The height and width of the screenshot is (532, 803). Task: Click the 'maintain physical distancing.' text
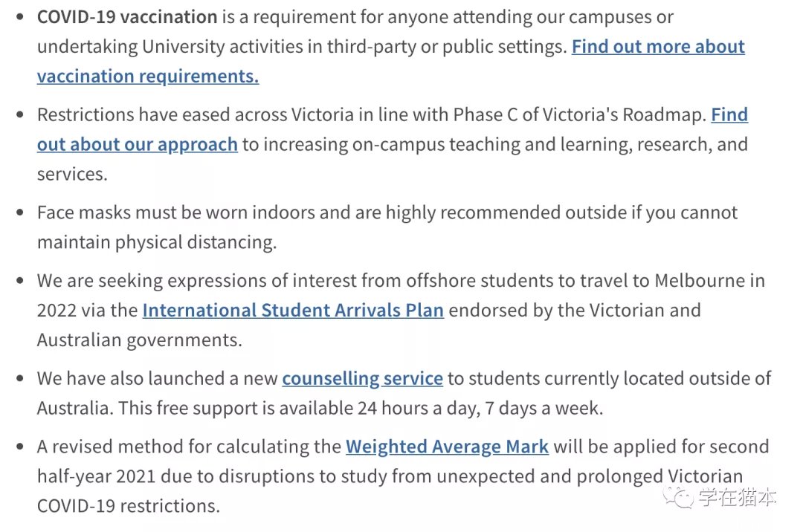pos(157,242)
